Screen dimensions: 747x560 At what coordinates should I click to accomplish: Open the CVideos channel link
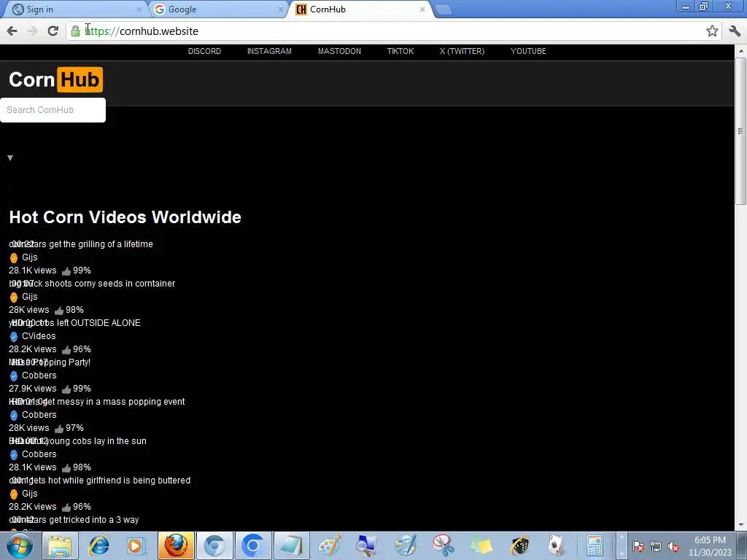click(39, 336)
